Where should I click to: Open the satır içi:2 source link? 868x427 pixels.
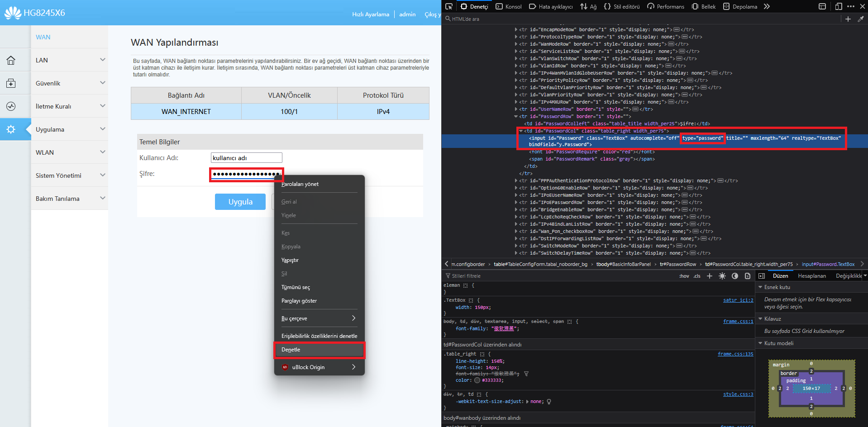click(738, 300)
